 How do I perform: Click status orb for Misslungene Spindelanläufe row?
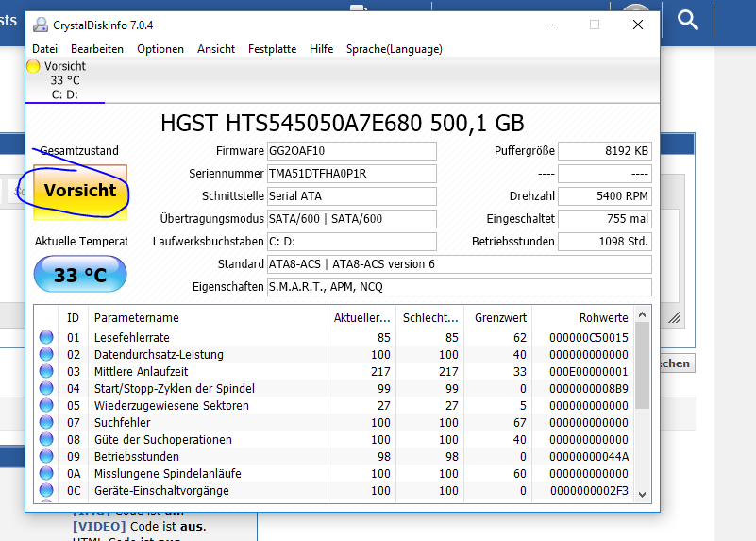46,473
